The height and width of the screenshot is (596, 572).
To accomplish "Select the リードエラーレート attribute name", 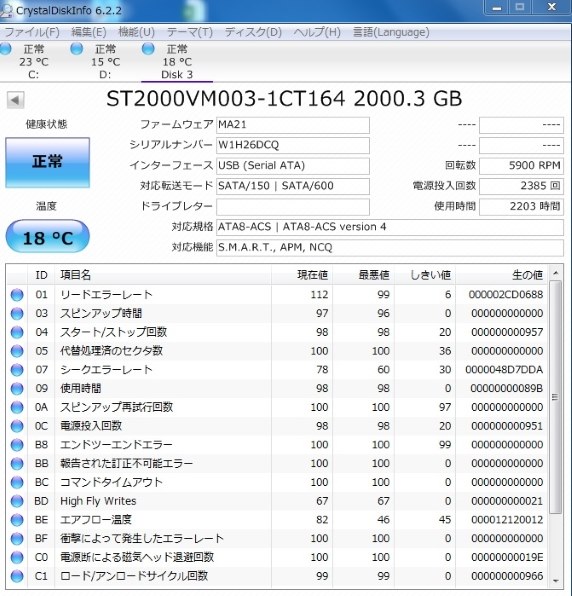I will (x=106, y=295).
